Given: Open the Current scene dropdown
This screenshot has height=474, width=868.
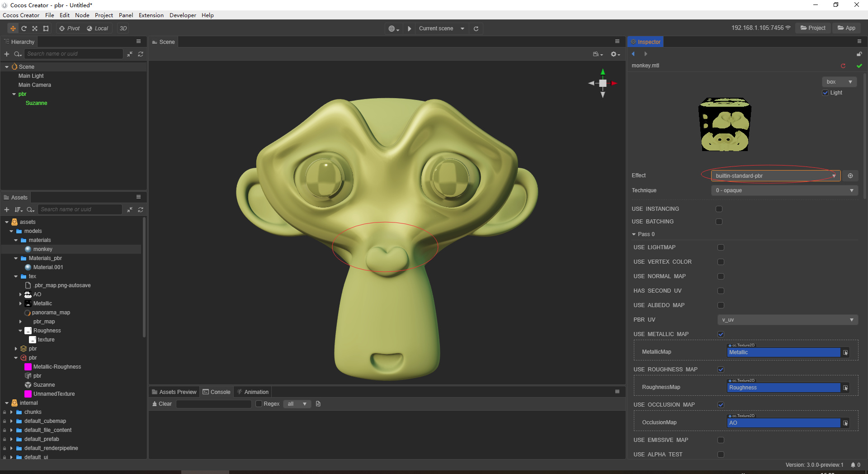Looking at the screenshot, I should tap(441, 28).
